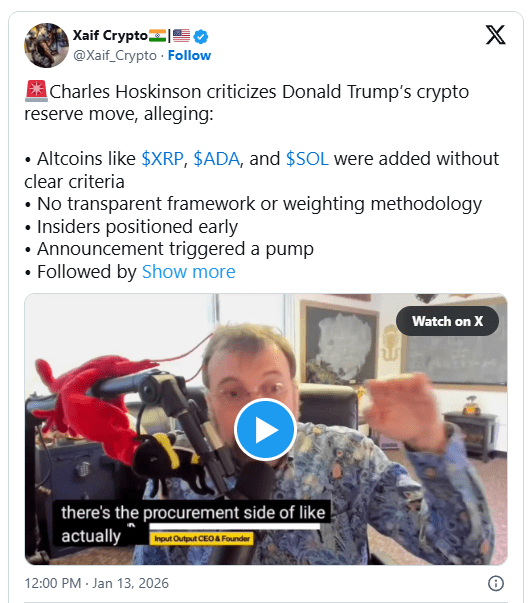This screenshot has height=603, width=532.
Task: Click the Input Output CEO & Founder label
Action: [x=202, y=538]
